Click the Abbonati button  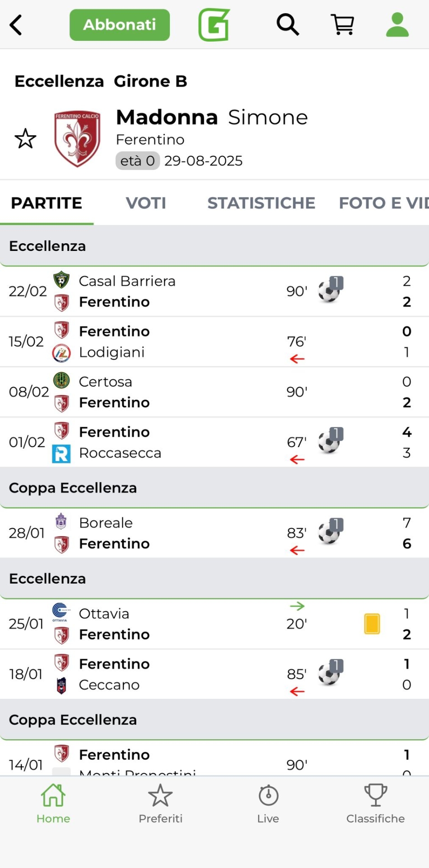click(120, 25)
